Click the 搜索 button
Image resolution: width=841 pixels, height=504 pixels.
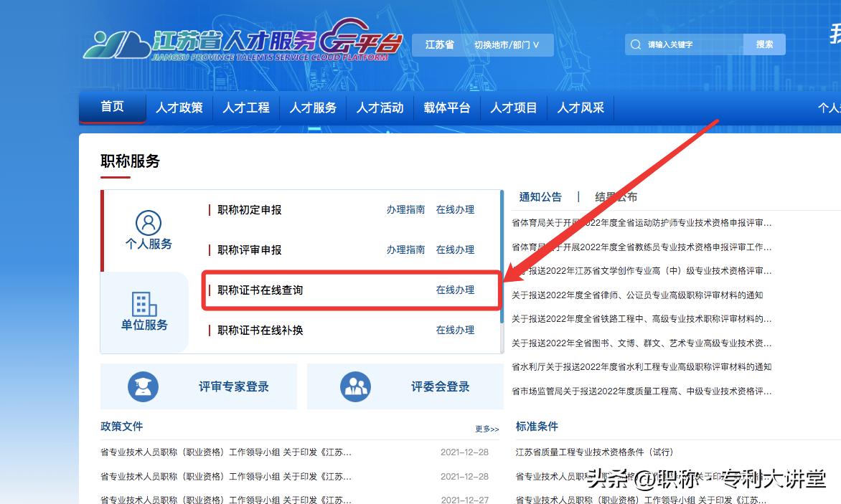point(764,44)
